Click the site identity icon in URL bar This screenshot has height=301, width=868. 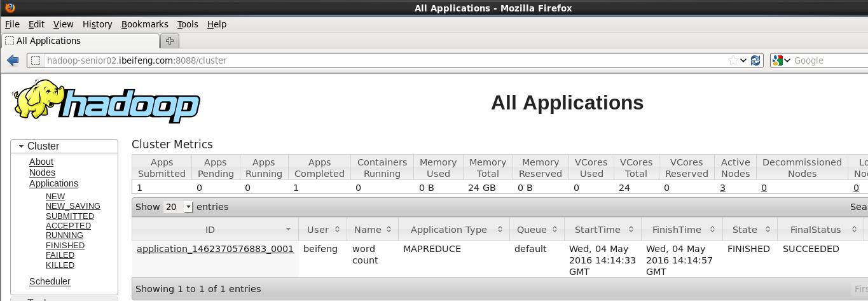click(x=36, y=60)
